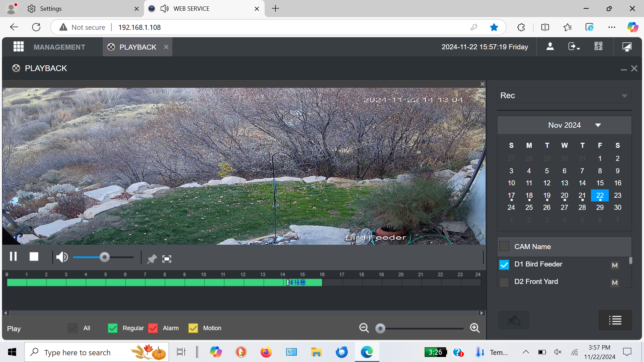
Task: Zoom in the timeline
Action: tap(475, 328)
